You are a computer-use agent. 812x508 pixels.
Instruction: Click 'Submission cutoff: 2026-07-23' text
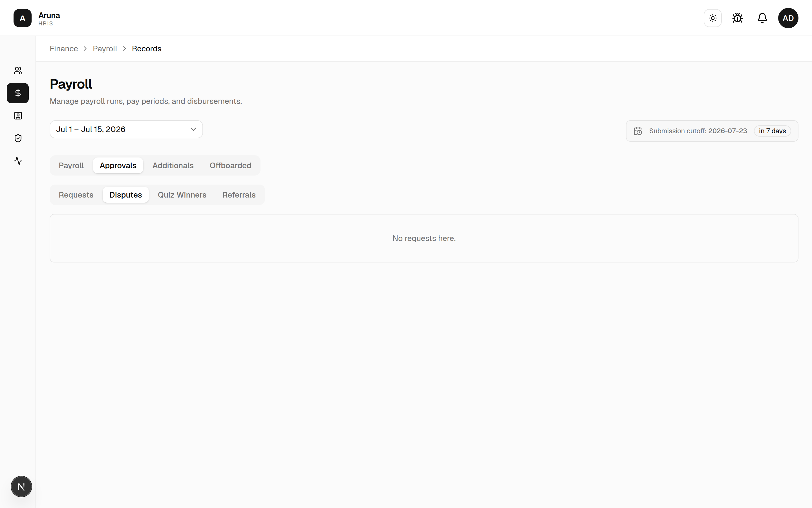pyautogui.click(x=698, y=131)
